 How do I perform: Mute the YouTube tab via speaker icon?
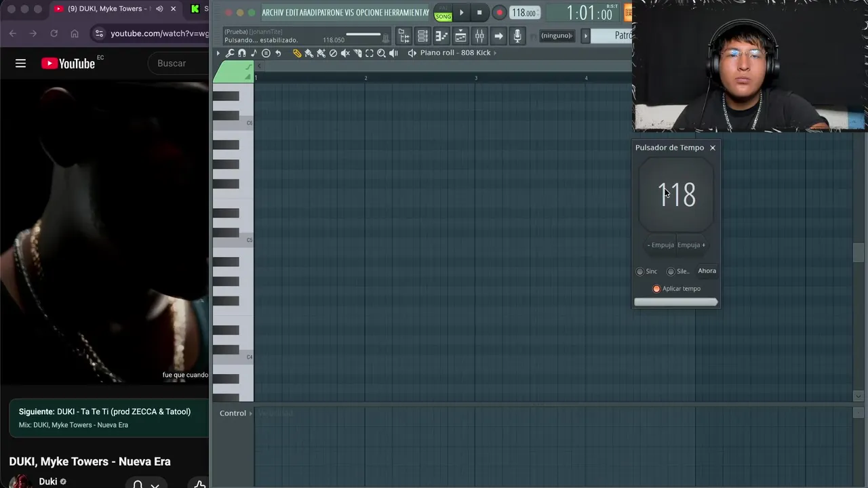point(159,9)
